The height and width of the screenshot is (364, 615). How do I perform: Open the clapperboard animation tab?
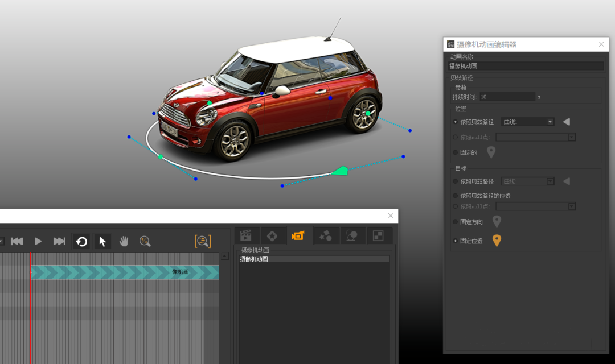coord(246,235)
